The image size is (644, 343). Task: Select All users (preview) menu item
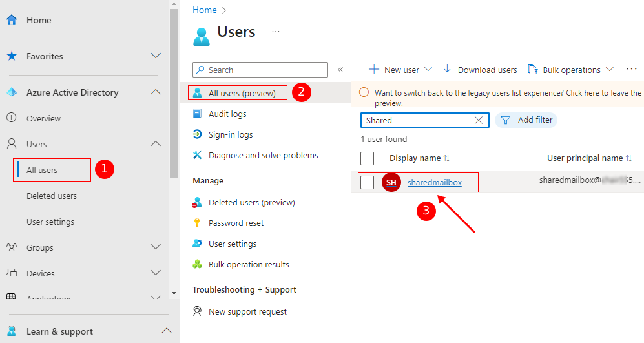242,93
